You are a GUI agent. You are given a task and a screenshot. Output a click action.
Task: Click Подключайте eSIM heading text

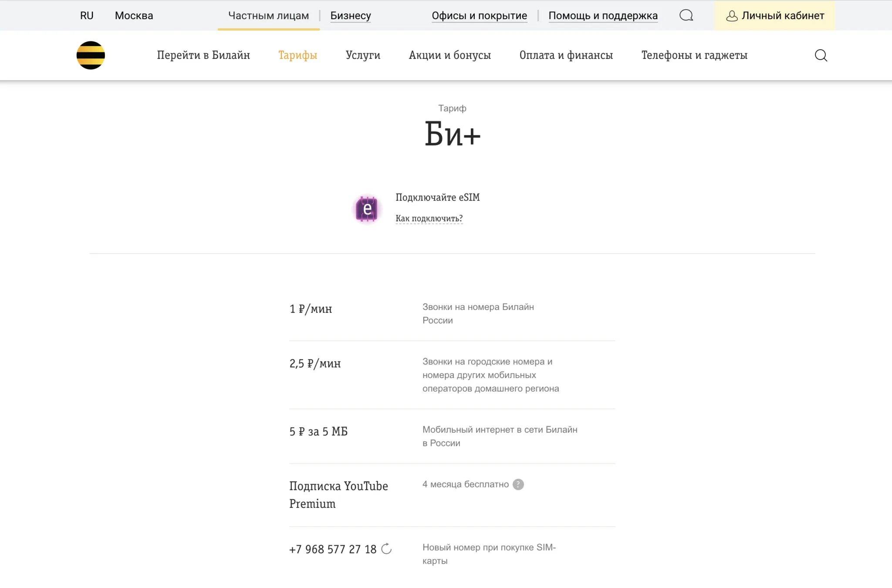(x=437, y=197)
